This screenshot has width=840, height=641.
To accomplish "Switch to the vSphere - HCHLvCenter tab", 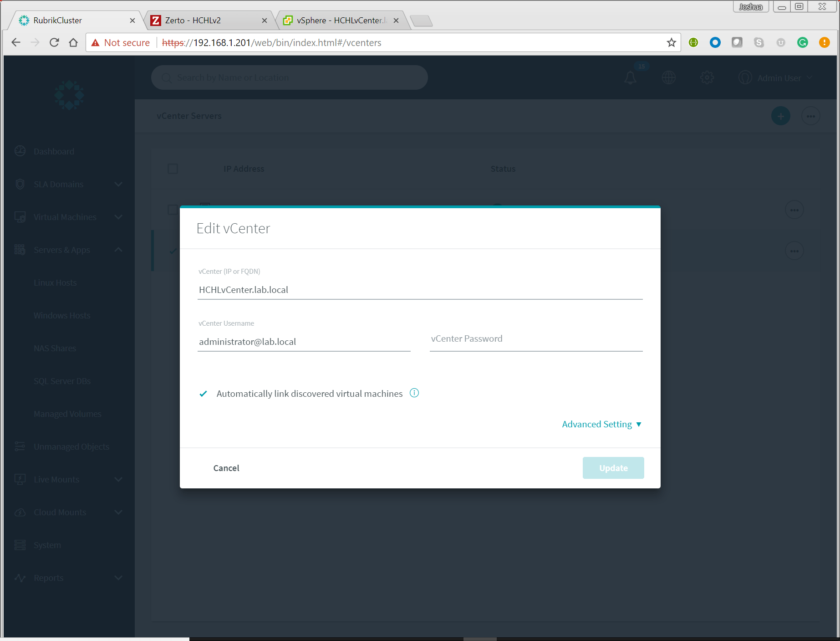I will [339, 20].
